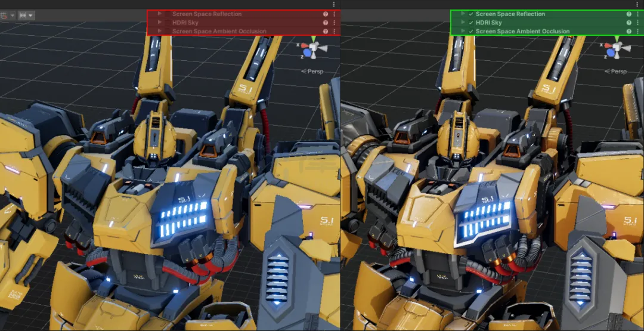
Task: Uncheck the enabled HDRI Sky override
Action: click(x=471, y=23)
